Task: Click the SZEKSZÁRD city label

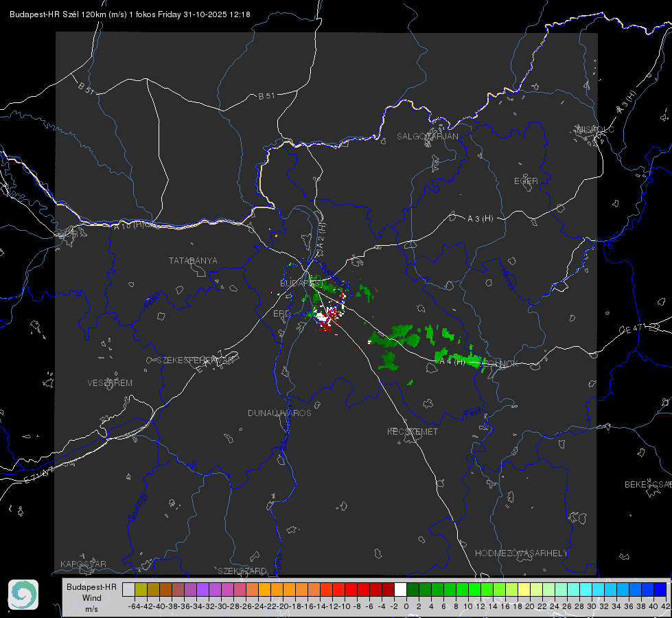Action: click(242, 571)
